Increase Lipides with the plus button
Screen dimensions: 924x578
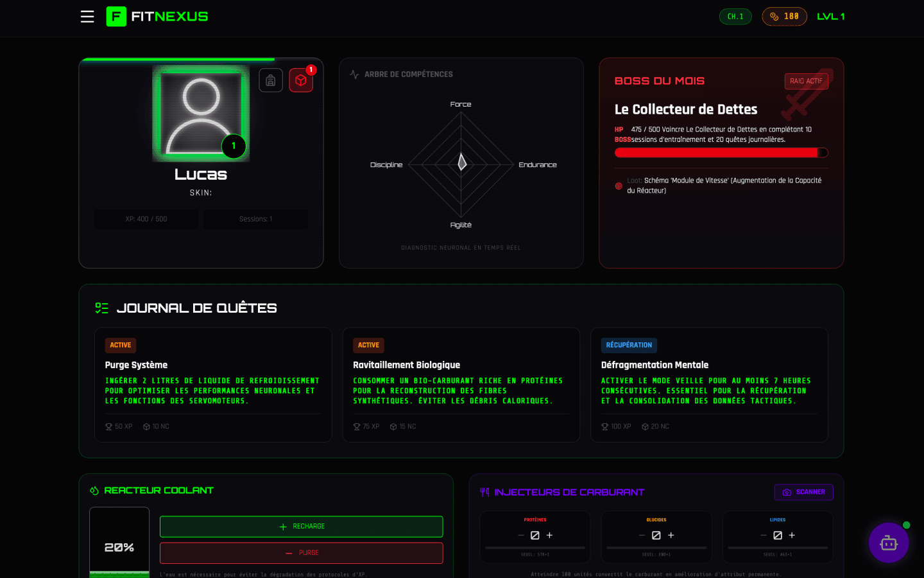tap(792, 535)
